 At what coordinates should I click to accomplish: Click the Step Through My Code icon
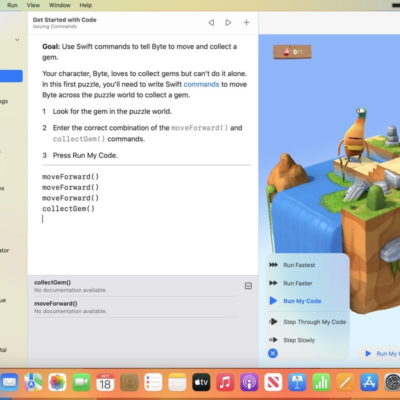(273, 322)
